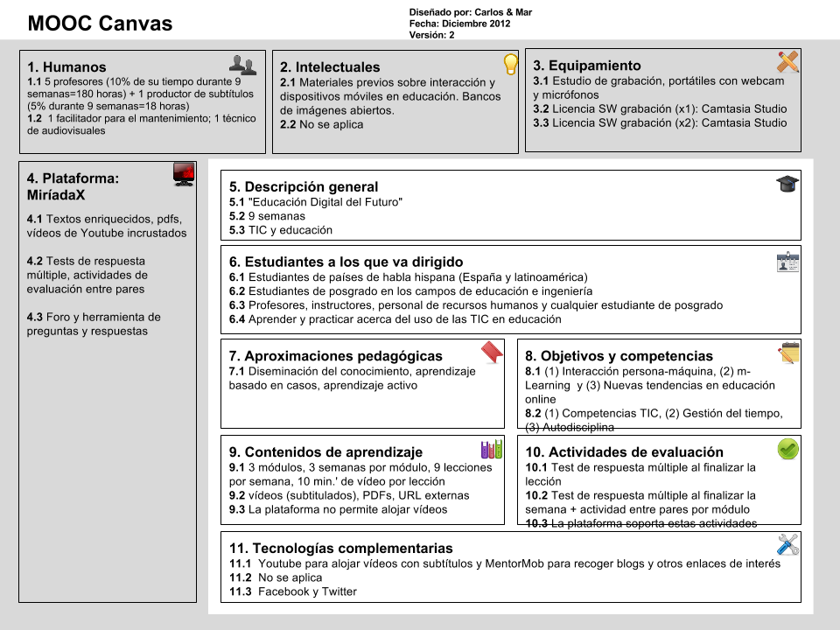Click item 4.3 Foro y herramienta

point(94,324)
